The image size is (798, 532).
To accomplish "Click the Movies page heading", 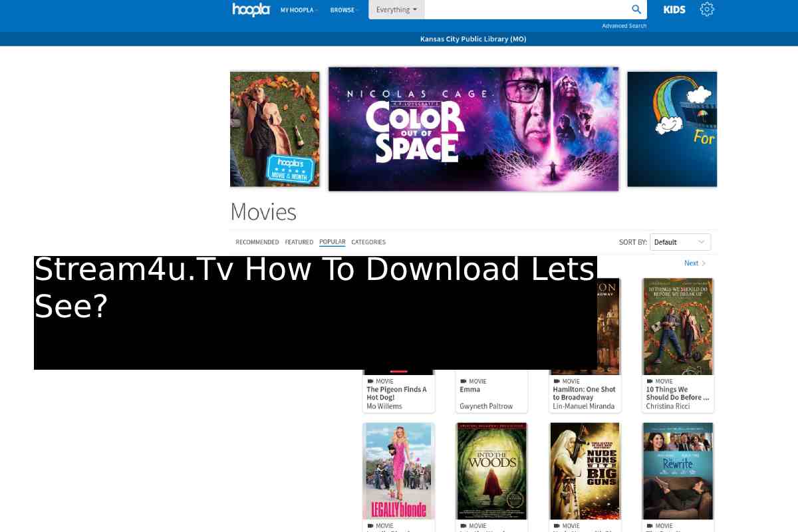I will 263,212.
